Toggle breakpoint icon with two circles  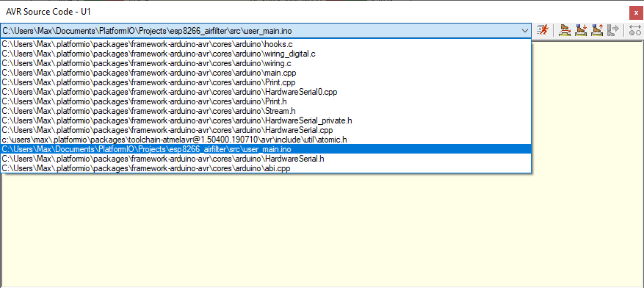[635, 30]
